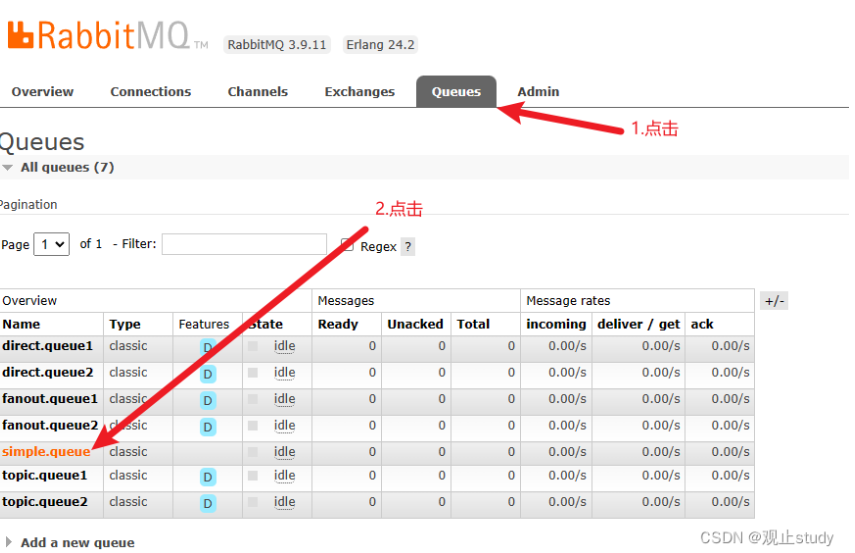Click the RabbitMQ logo
Image resolution: width=855 pixels, height=553 pixels.
107,35
